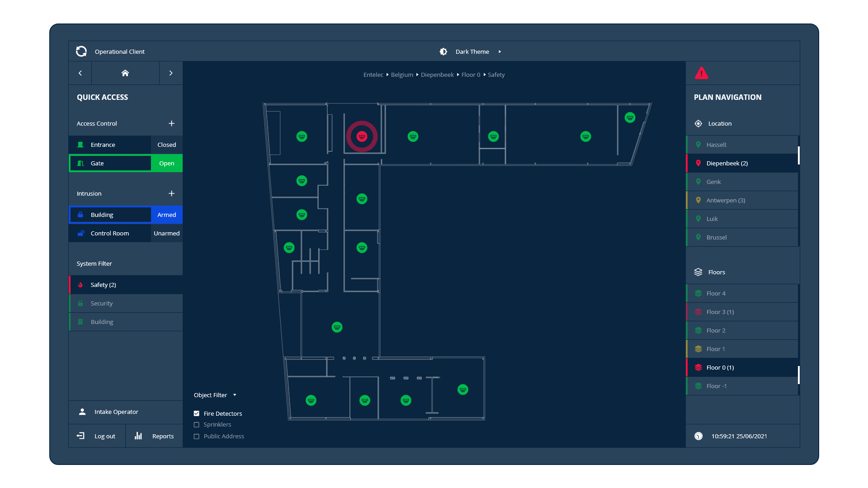868x488 pixels.
Task: Click the Belgium breadcrumb
Action: tap(402, 75)
